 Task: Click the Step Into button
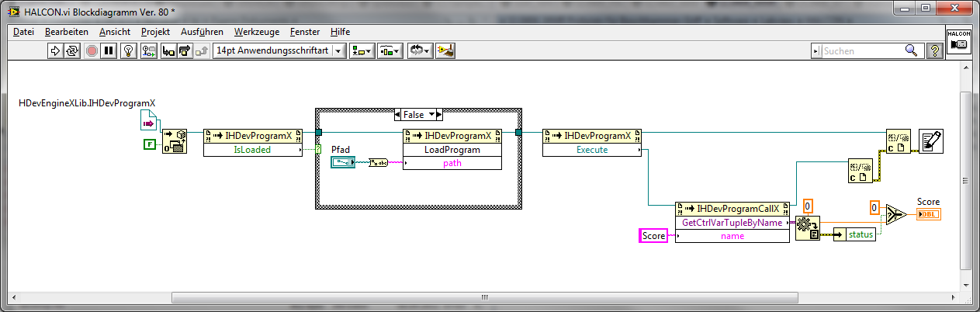pyautogui.click(x=167, y=50)
